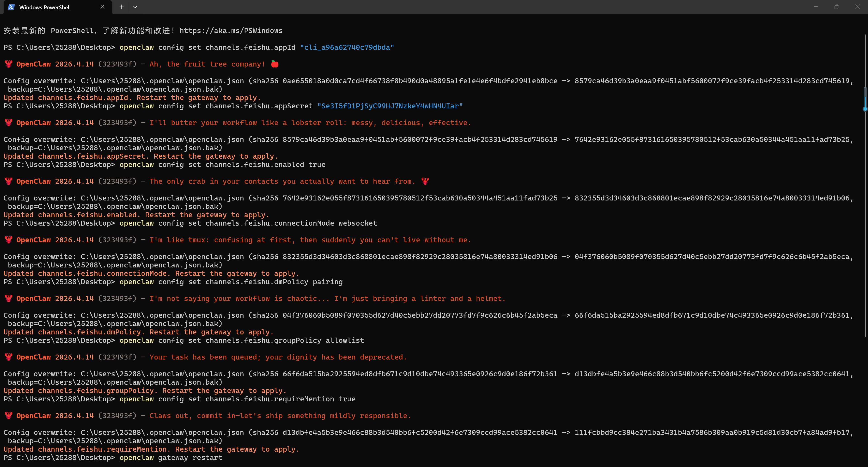868x467 pixels.
Task: Click the 'openclaw gateway restart' command line
Action: click(171, 457)
